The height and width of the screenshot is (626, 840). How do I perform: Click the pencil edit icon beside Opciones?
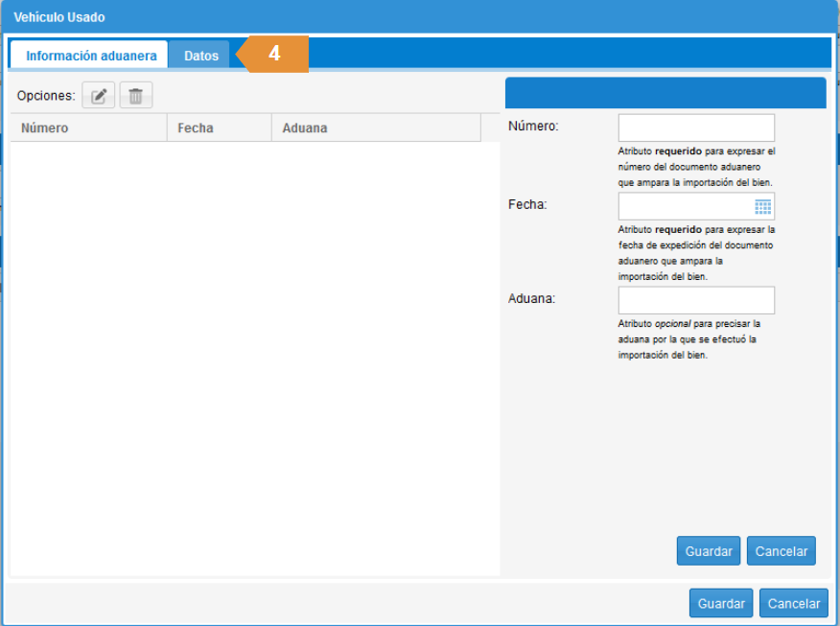98,96
